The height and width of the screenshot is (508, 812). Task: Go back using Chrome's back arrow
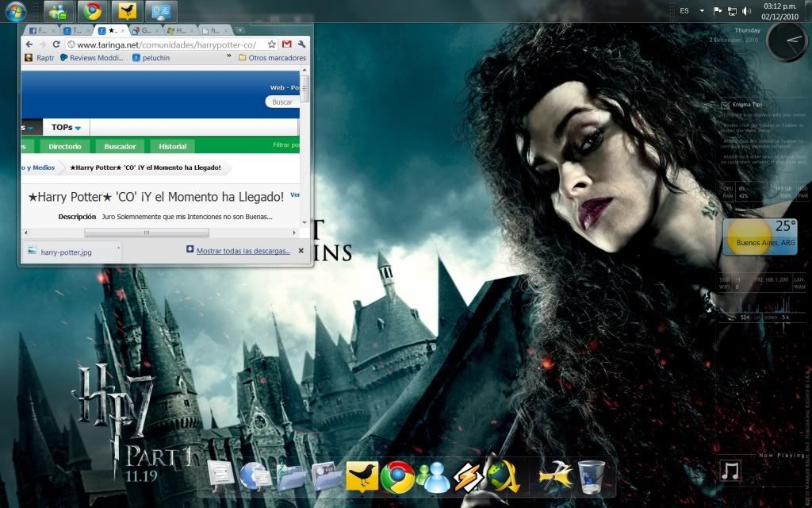pos(29,44)
